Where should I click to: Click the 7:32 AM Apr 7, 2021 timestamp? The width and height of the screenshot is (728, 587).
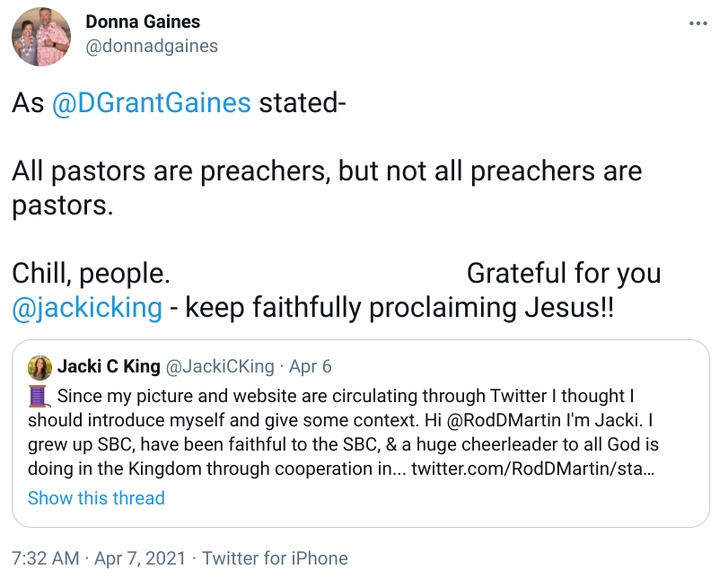98,557
